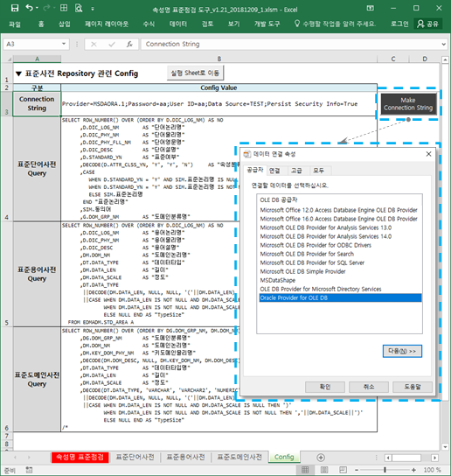The width and height of the screenshot is (451, 476).
Task: Switch to the 모두 tab in dialog
Action: [x=318, y=171]
